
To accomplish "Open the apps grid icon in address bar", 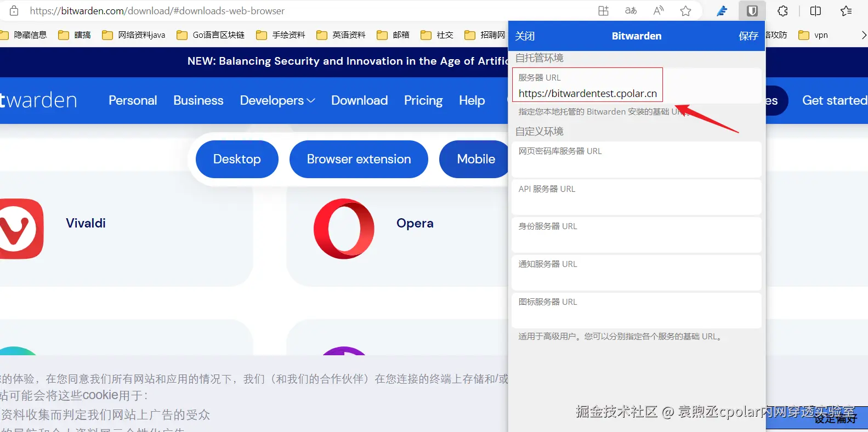I will [603, 11].
